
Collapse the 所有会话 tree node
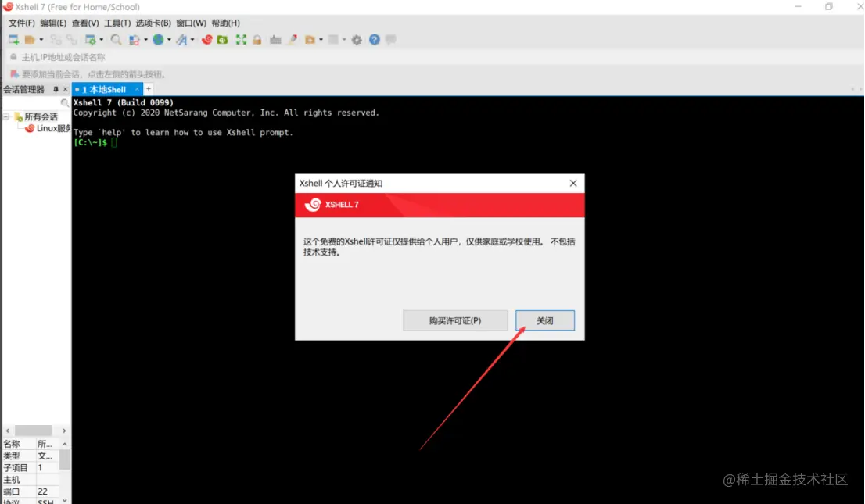click(x=6, y=117)
